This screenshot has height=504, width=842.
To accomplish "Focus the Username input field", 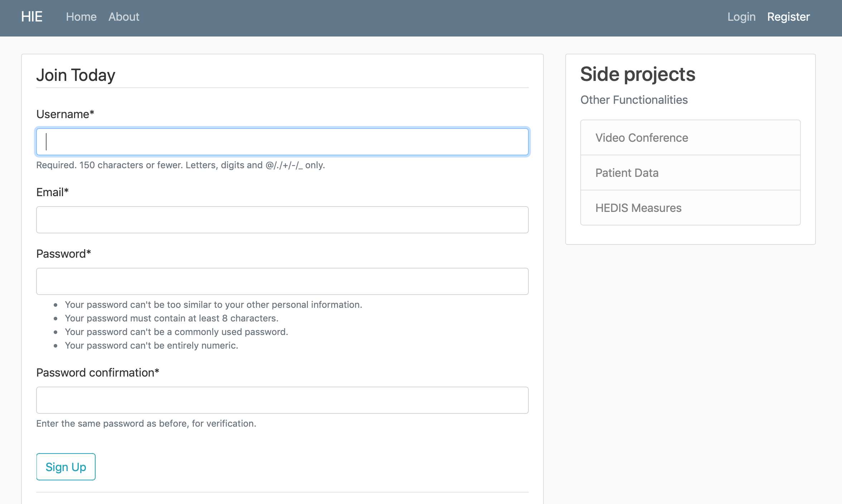I will 282,142.
